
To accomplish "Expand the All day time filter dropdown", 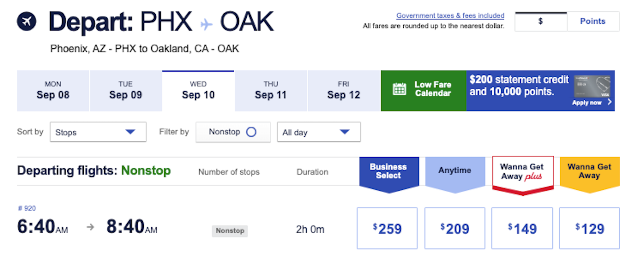I will pyautogui.click(x=318, y=132).
